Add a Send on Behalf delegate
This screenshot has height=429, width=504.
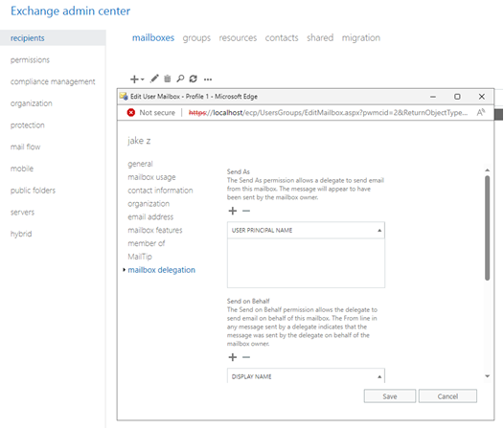point(233,357)
